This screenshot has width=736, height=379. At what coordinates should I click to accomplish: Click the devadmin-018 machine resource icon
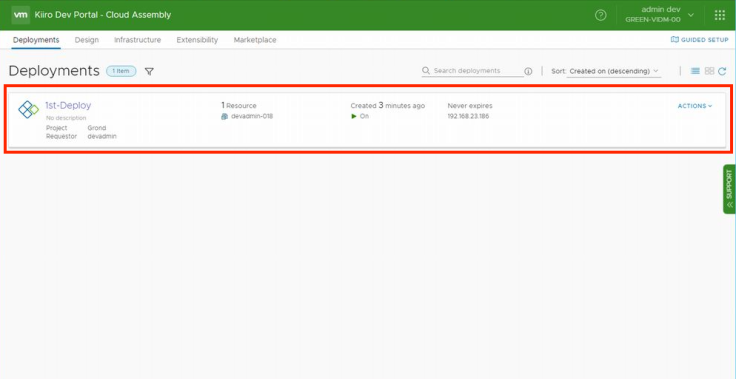(224, 116)
